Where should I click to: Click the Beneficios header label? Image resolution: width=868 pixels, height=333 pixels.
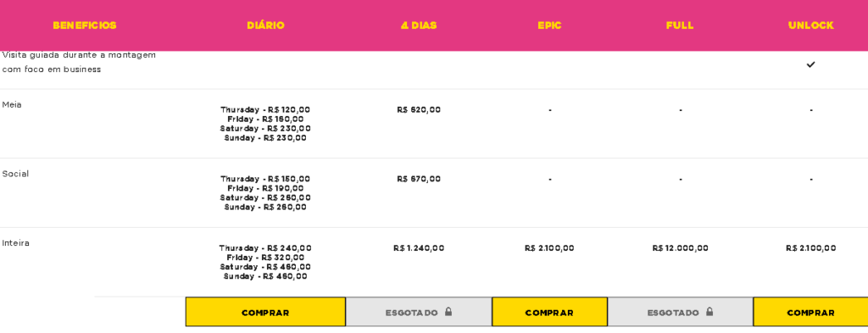click(85, 25)
